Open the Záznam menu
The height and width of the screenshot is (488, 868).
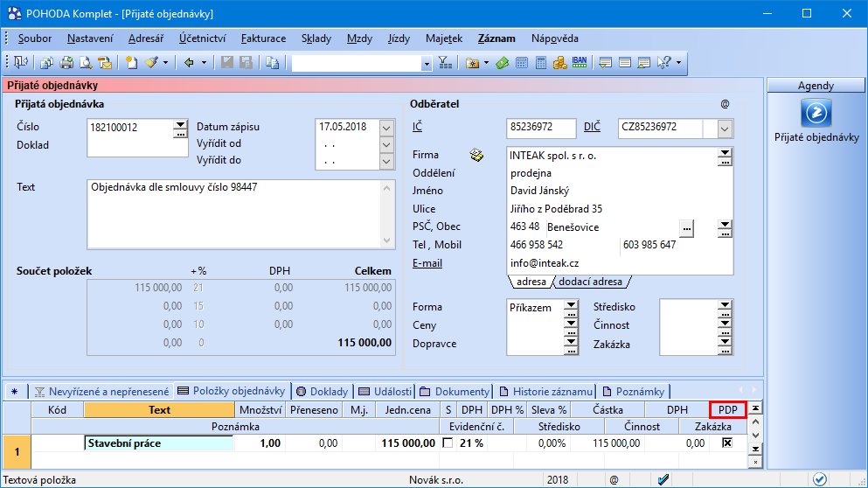(496, 38)
